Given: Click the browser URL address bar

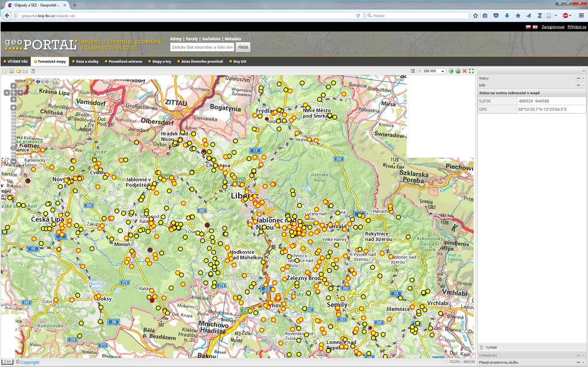Looking at the screenshot, I should [186, 16].
